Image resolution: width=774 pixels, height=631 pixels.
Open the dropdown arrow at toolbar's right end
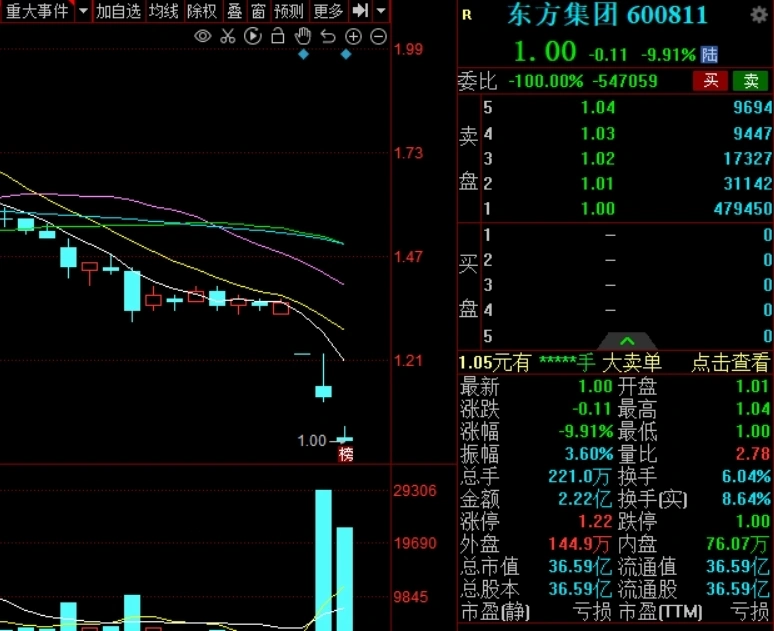381,11
